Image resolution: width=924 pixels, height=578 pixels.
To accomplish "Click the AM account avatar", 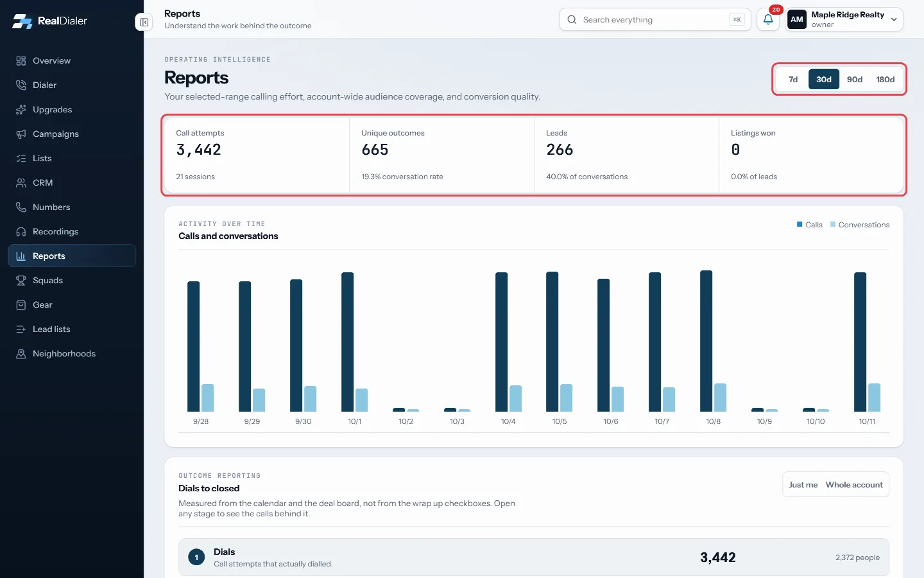I will click(x=797, y=19).
